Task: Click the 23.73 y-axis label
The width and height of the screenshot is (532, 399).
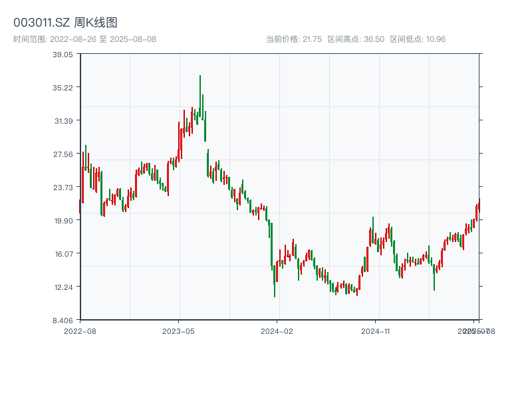Action: 63,188
